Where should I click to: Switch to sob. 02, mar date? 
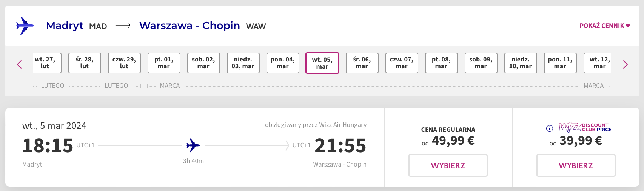coord(203,63)
